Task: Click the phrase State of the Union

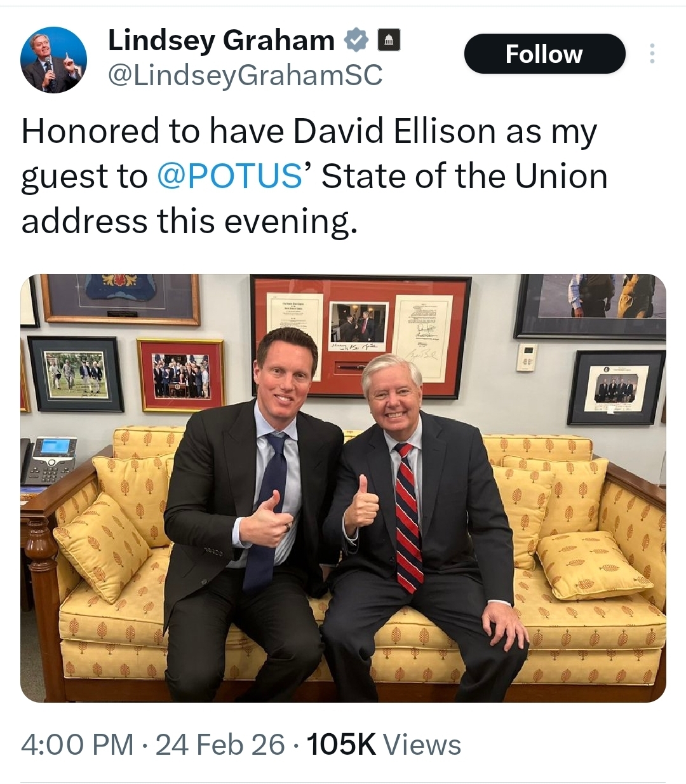Action: 464,176
